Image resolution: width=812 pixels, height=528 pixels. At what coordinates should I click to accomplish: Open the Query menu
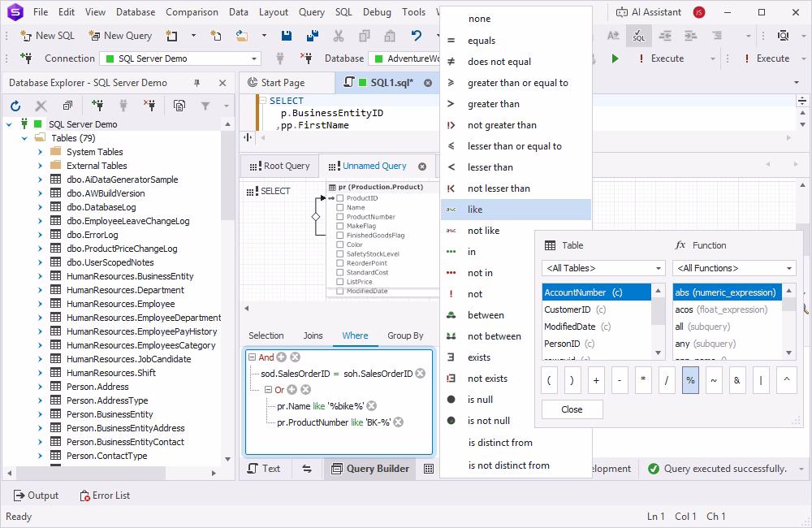pyautogui.click(x=311, y=11)
